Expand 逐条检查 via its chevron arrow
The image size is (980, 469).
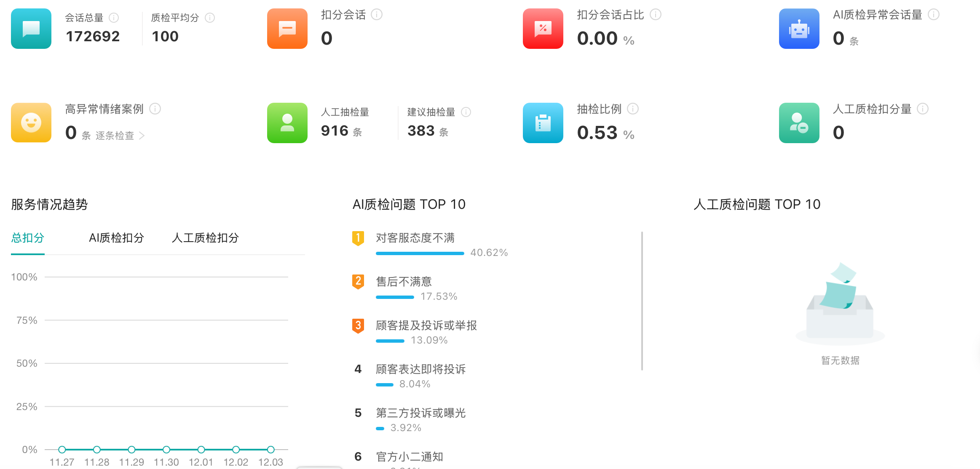(x=142, y=136)
